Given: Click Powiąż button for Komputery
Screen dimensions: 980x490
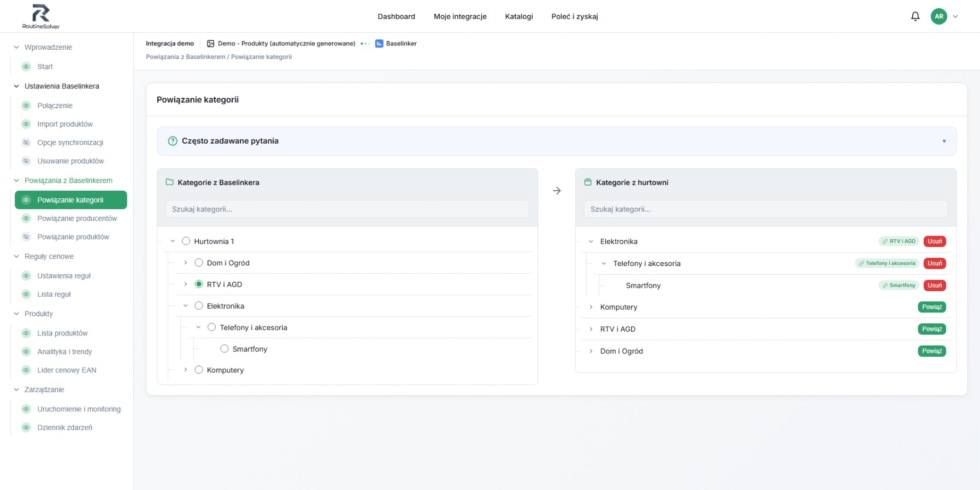Looking at the screenshot, I should click(932, 307).
